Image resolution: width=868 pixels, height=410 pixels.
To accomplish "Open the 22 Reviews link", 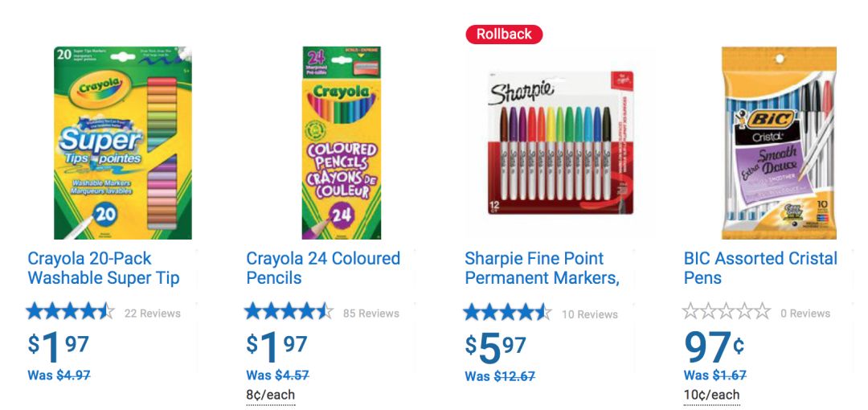I will 153,314.
